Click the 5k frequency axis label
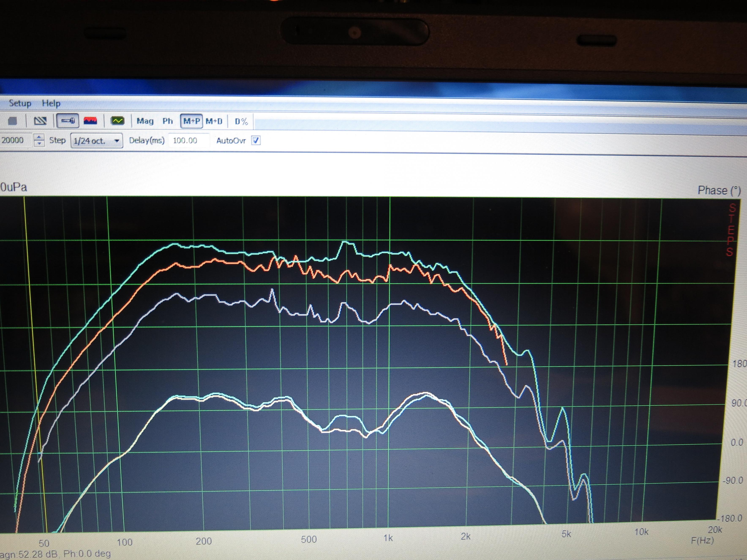The height and width of the screenshot is (560, 747). (x=566, y=534)
